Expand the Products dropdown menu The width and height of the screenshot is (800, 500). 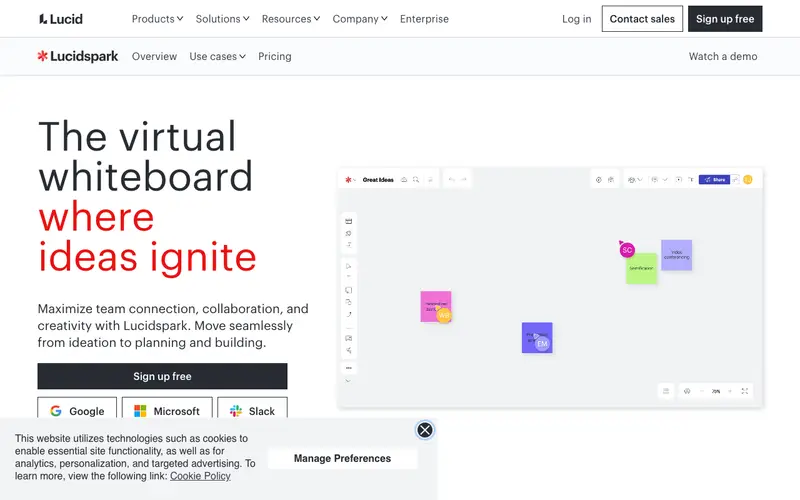click(157, 19)
